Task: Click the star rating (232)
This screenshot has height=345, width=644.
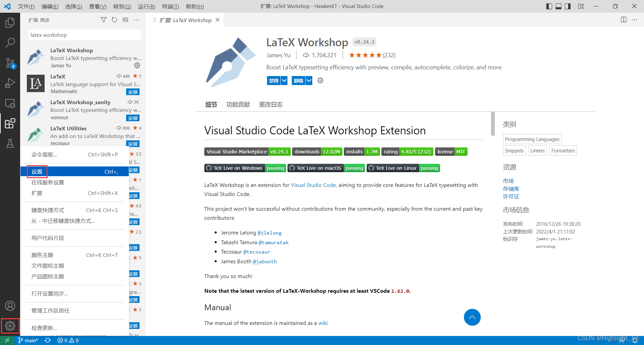Action: (x=372, y=55)
